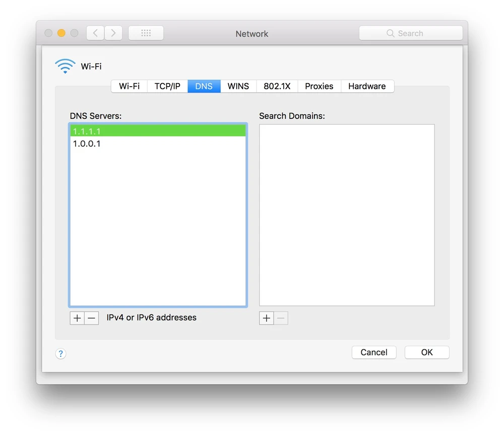
Task: Show all preferences grid button
Action: [x=146, y=33]
